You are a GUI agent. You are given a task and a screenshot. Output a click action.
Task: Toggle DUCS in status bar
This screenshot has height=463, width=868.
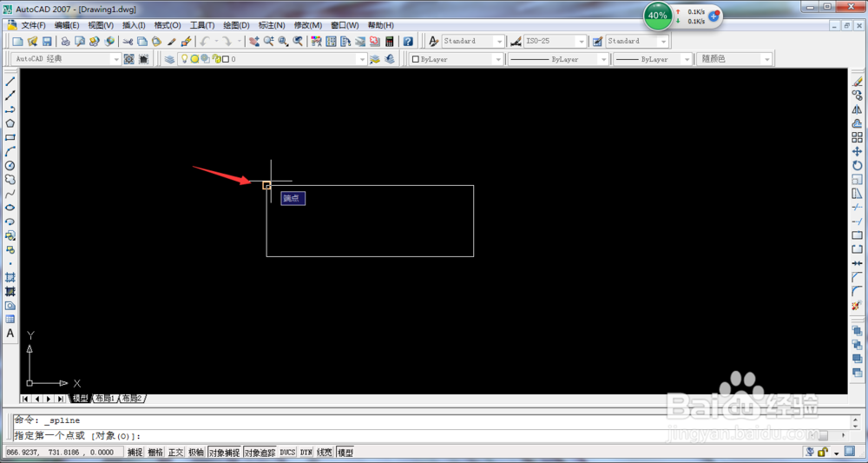coord(287,453)
